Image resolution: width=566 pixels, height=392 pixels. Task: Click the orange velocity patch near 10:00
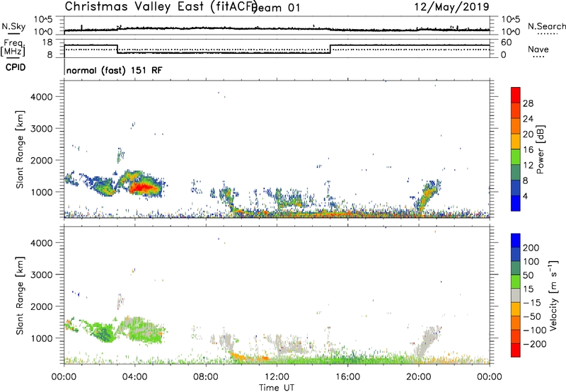[238, 356]
